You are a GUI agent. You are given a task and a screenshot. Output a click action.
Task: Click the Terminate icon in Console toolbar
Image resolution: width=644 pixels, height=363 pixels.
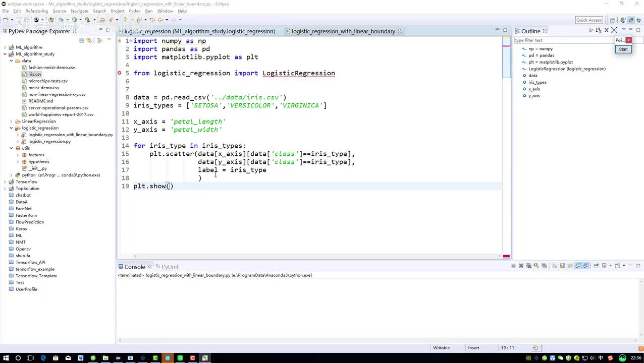[513, 266]
